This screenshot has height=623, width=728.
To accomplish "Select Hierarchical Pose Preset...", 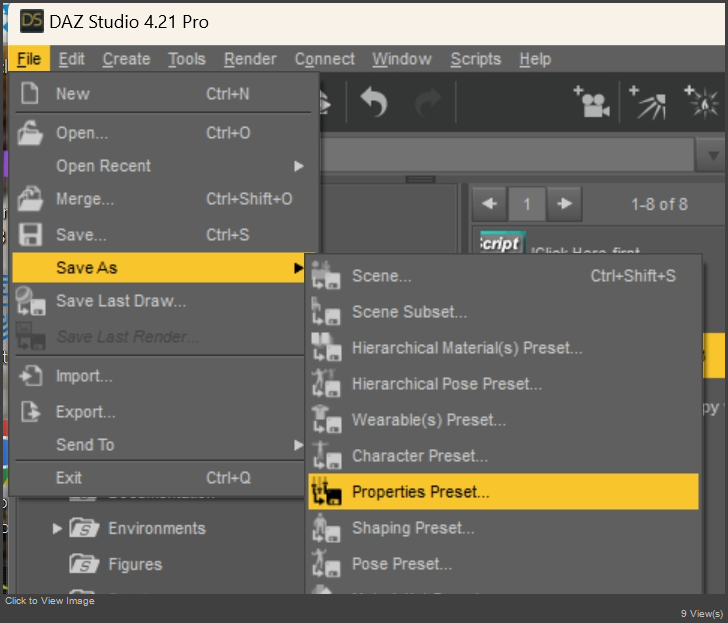I will [503, 384].
